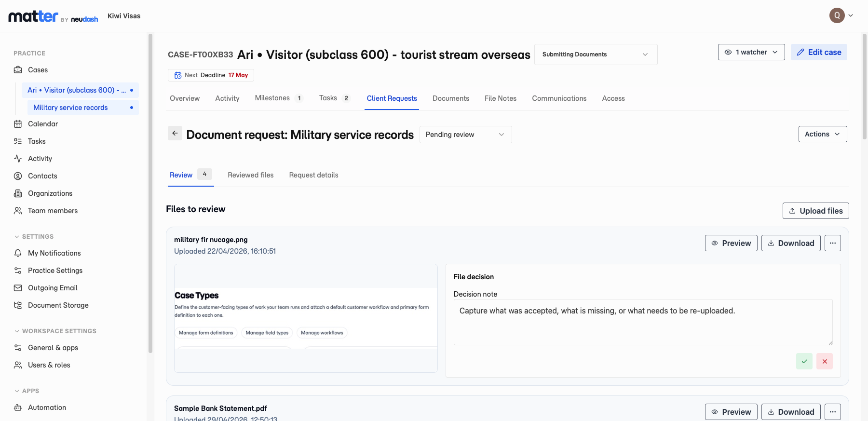This screenshot has height=421, width=868.
Task: Click the Calendar icon in sidebar
Action: [18, 124]
